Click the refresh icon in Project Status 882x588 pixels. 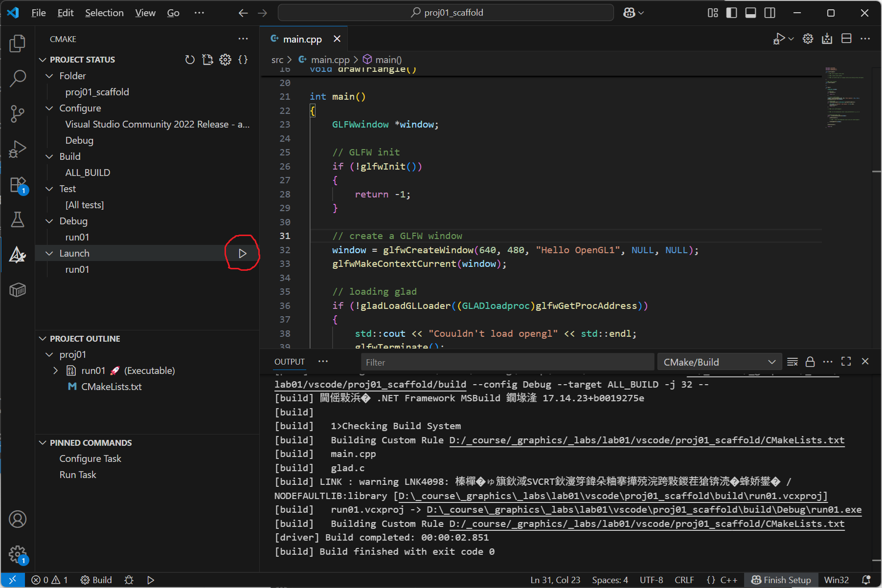(x=190, y=60)
